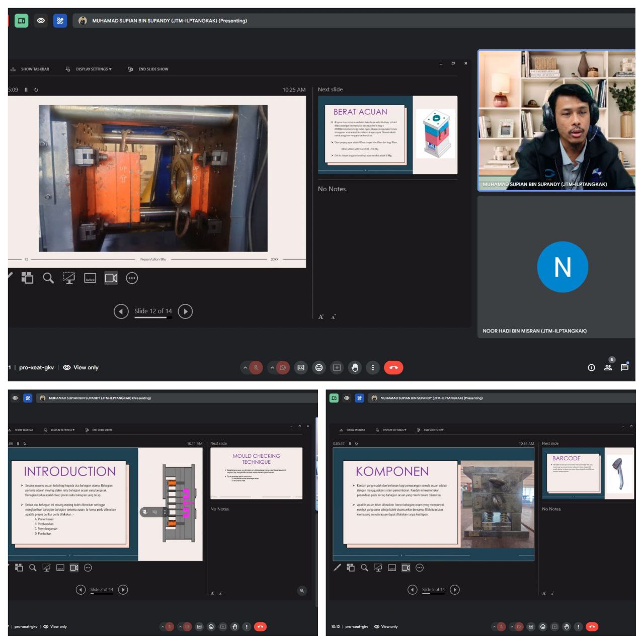Expand audio settings arrow beside microphone, top meeting

click(x=246, y=368)
